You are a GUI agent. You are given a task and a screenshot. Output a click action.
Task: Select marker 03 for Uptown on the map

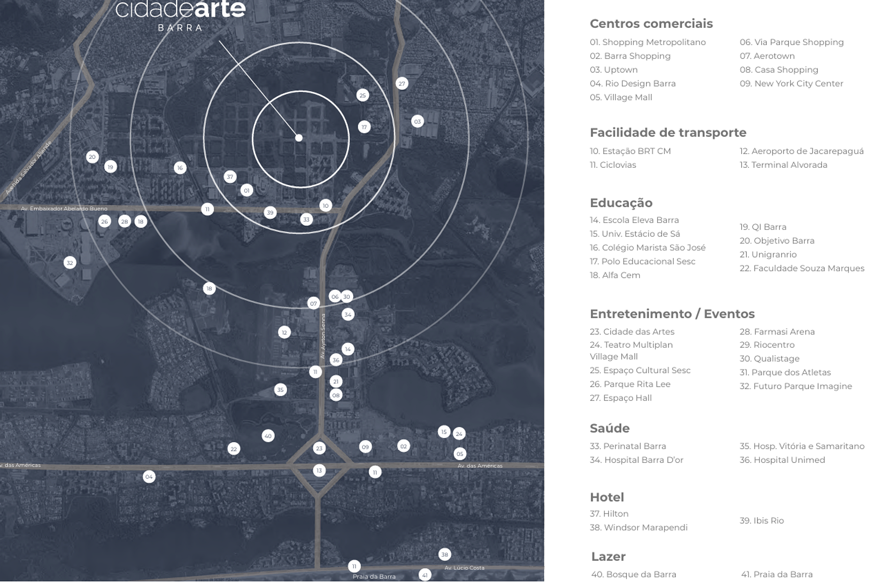417,122
